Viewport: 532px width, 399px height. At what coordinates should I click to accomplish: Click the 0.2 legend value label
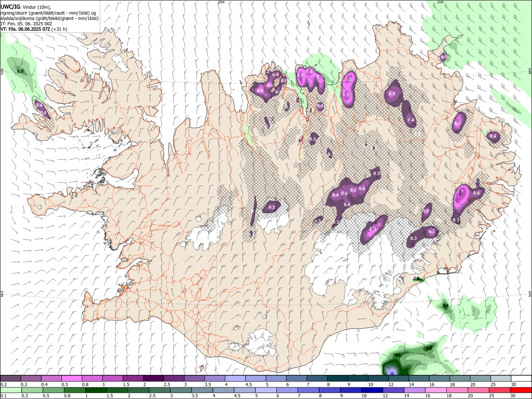click(3, 384)
